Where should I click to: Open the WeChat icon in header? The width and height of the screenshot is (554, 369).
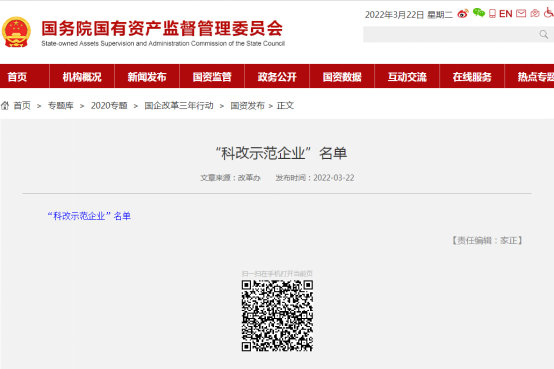point(479,13)
